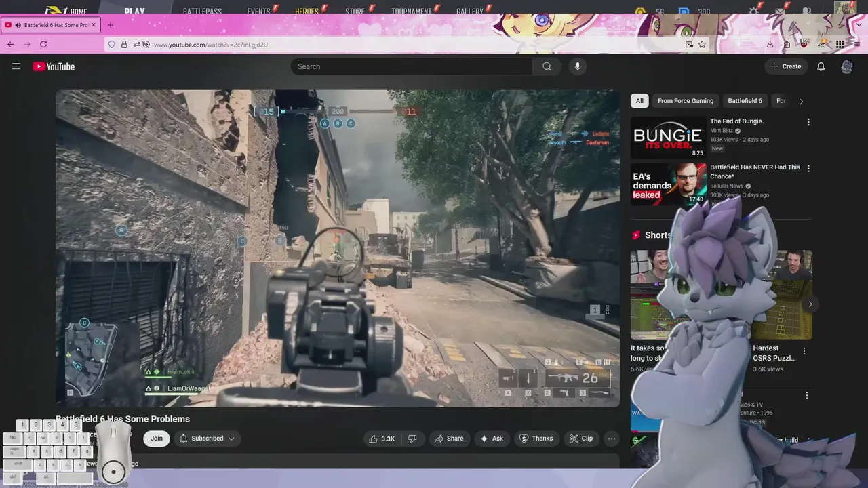Select the All filter chip
This screenshot has height=488, width=868.
[x=639, y=101]
